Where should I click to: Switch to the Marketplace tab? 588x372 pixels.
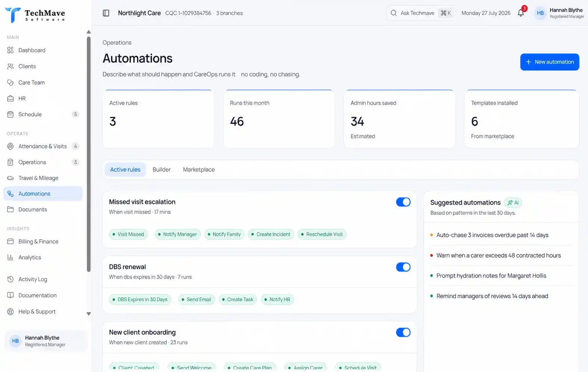(x=199, y=170)
